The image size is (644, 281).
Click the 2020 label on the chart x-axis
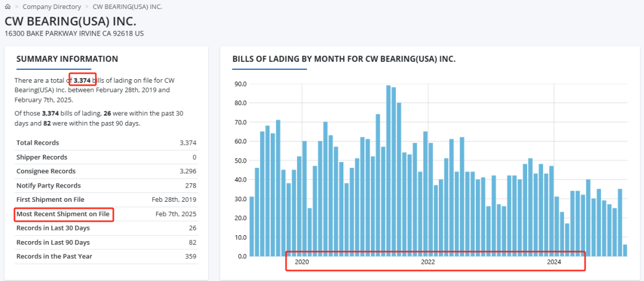(302, 262)
